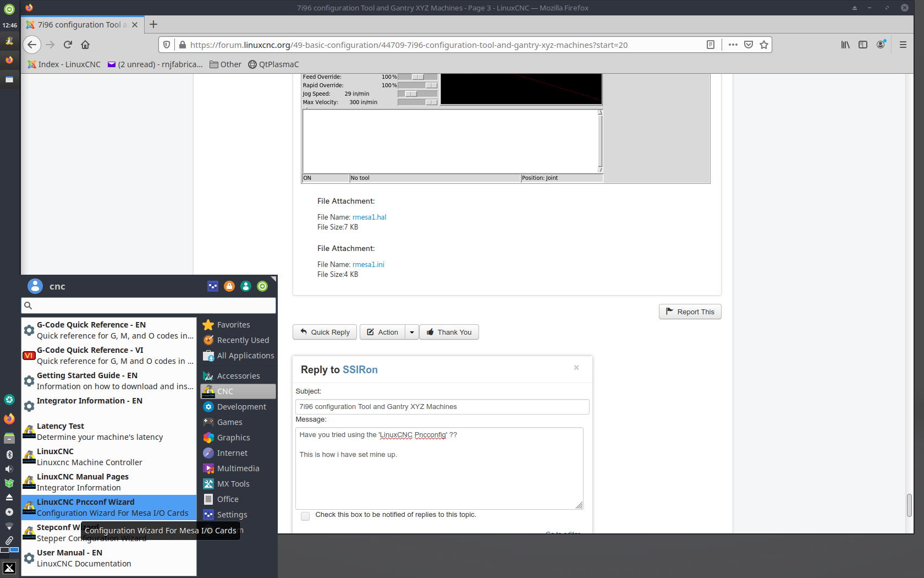This screenshot has height=578, width=924.
Task: Close the Reply to SSIRon panel
Action: (576, 368)
